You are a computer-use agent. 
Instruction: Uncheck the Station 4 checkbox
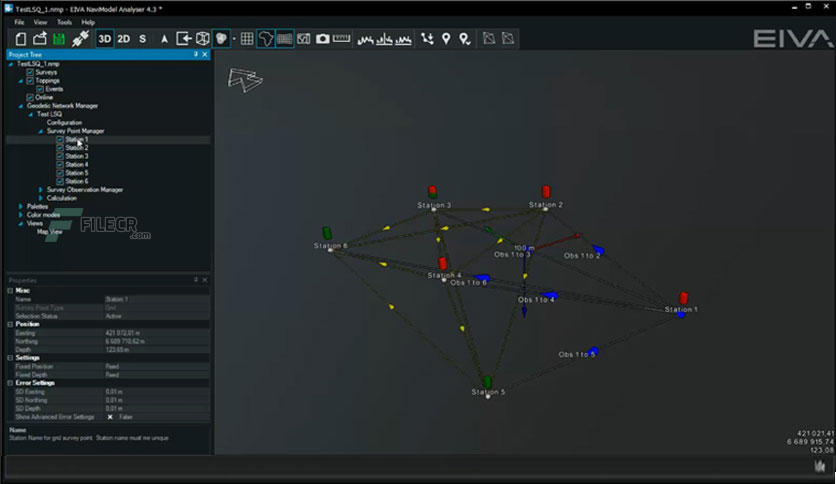(60, 165)
